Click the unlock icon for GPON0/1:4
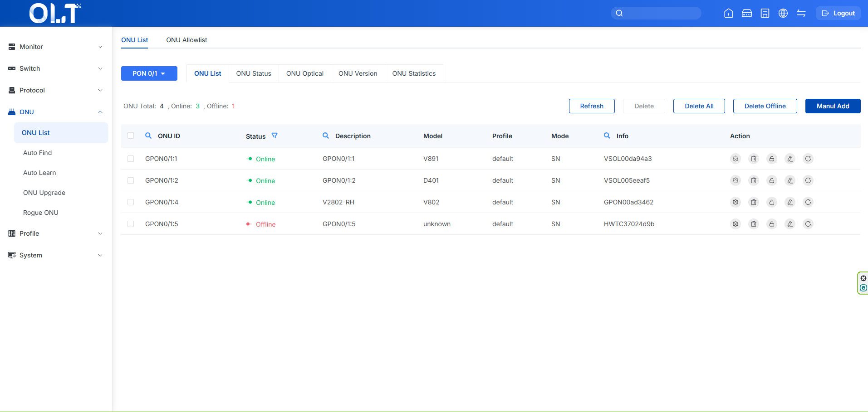The width and height of the screenshot is (868, 412). click(x=772, y=202)
